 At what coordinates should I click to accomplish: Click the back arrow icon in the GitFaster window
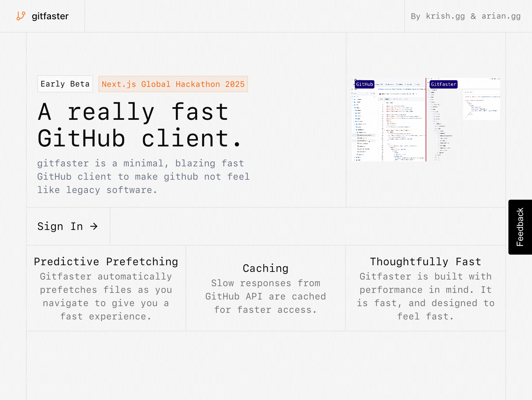coord(431,79)
